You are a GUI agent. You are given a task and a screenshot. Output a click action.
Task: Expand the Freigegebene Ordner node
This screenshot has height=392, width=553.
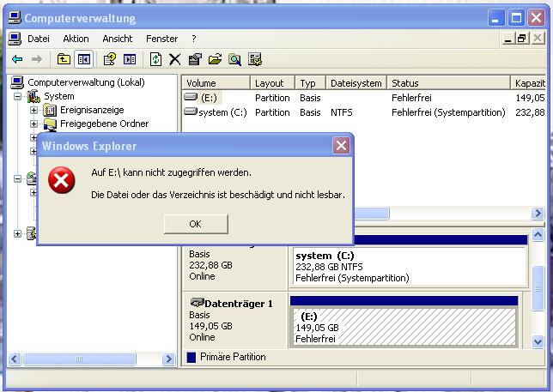(x=33, y=124)
